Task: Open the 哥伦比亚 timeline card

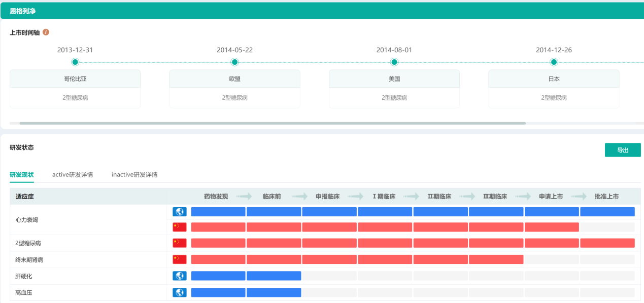Action: pyautogui.click(x=75, y=89)
